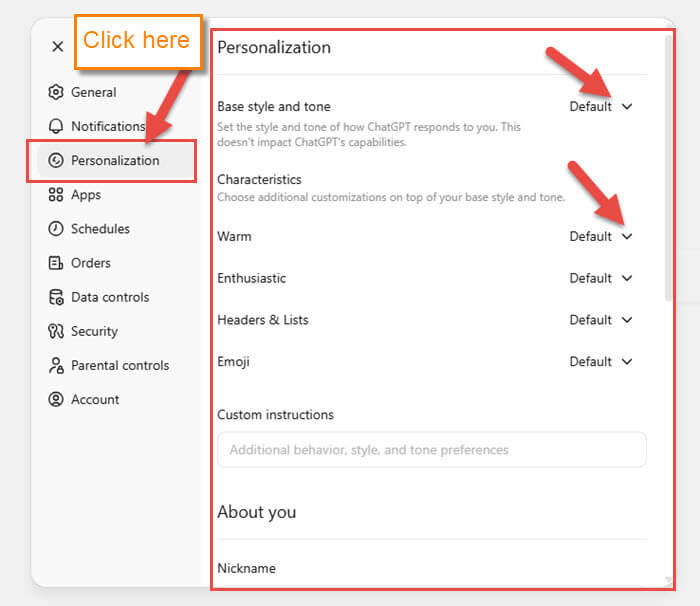Click the Data controls icon

pyautogui.click(x=56, y=297)
